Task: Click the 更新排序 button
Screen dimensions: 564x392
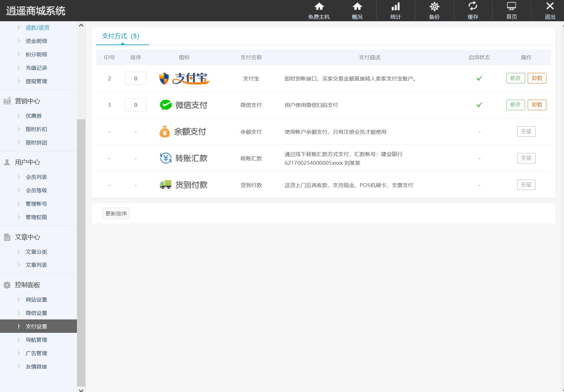Action: click(x=116, y=213)
